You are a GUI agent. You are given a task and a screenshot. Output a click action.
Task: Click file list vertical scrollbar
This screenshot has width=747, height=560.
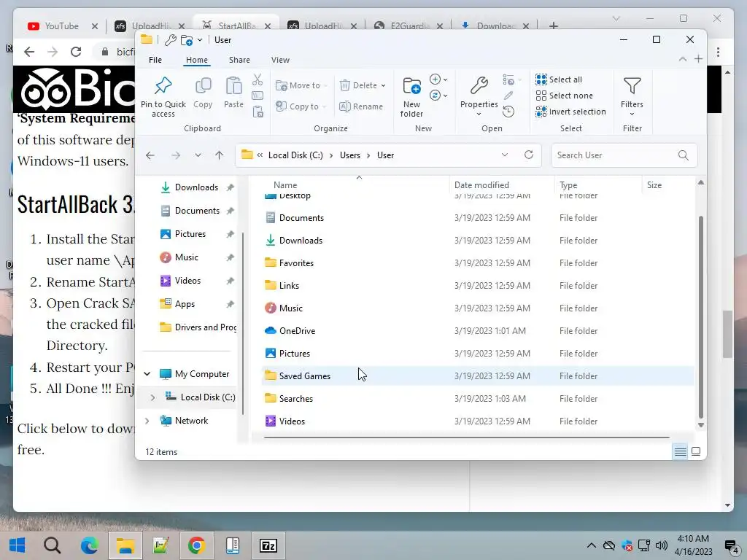click(700, 316)
